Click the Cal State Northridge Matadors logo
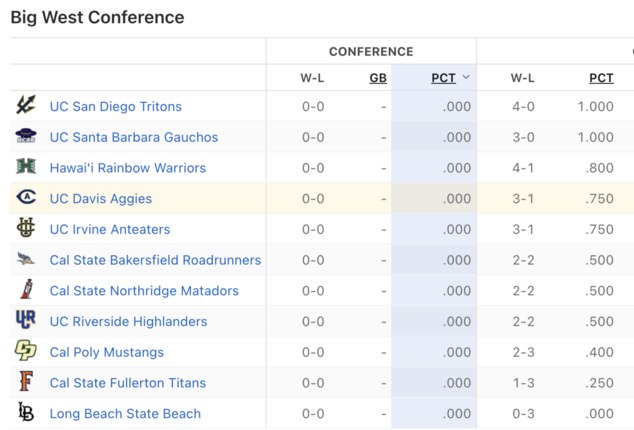The height and width of the screenshot is (430, 634). (26, 291)
